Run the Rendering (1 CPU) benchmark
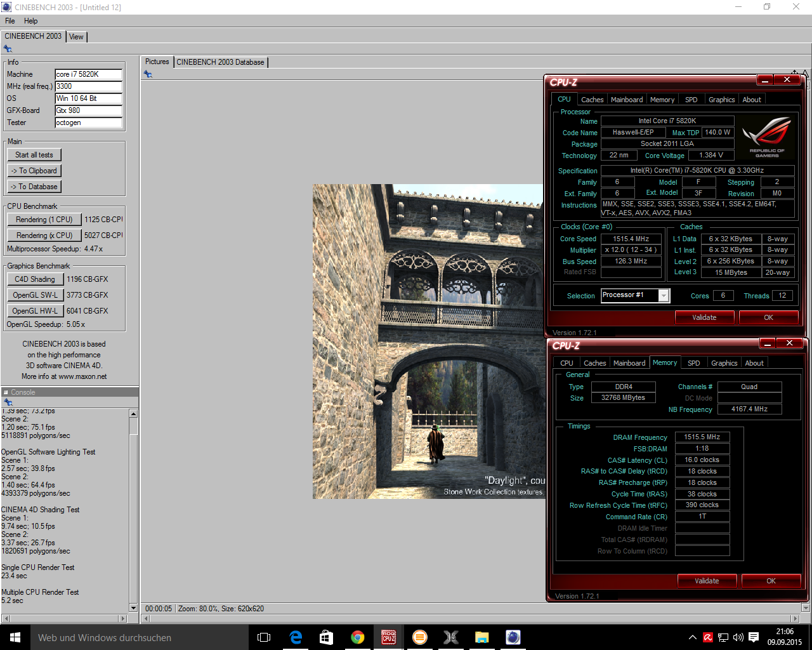Image resolution: width=812 pixels, height=650 pixels. 44,220
